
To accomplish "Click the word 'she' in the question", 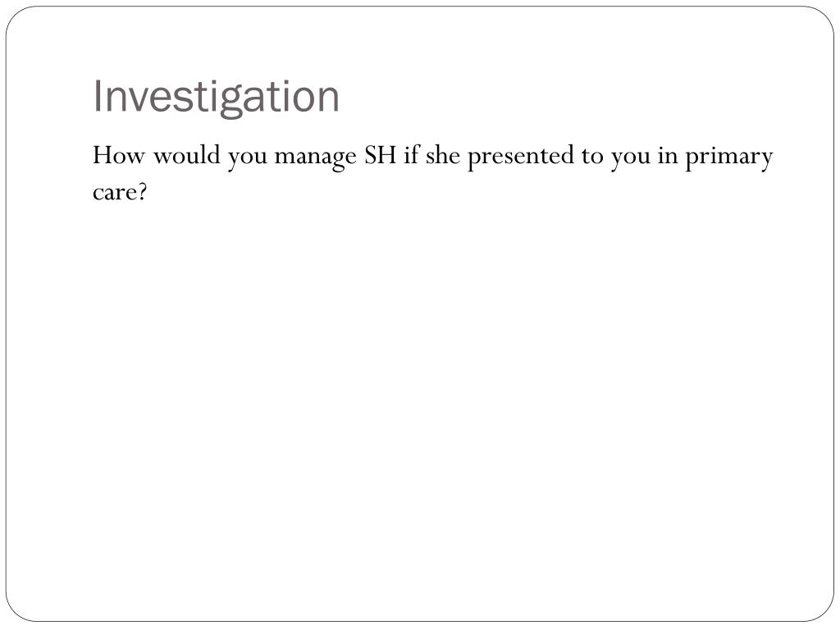I will (x=442, y=156).
